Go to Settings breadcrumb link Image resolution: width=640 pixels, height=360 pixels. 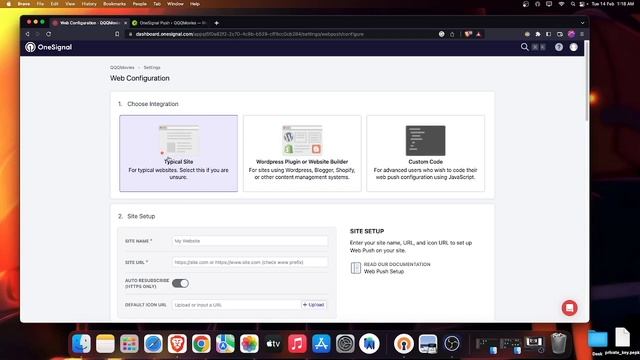pos(152,67)
